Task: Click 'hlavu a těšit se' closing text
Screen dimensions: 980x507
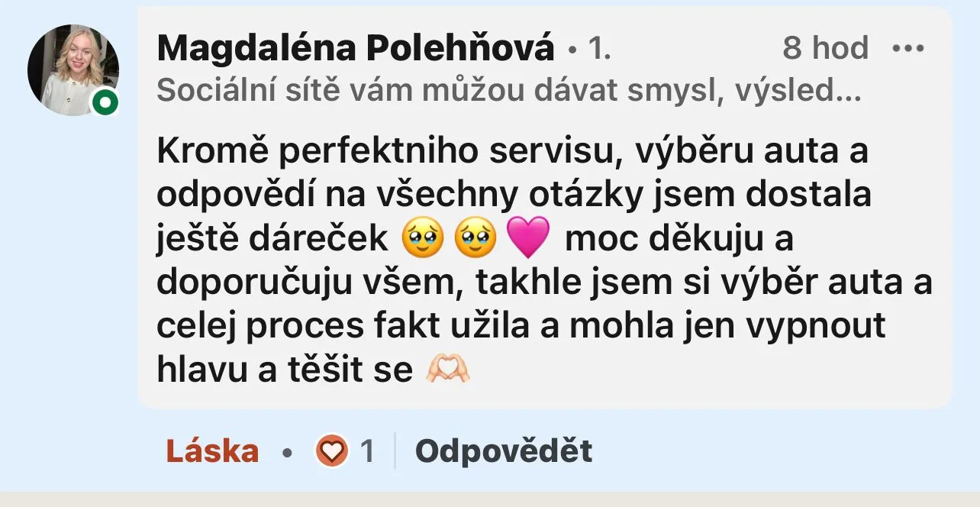Action: click(285, 370)
